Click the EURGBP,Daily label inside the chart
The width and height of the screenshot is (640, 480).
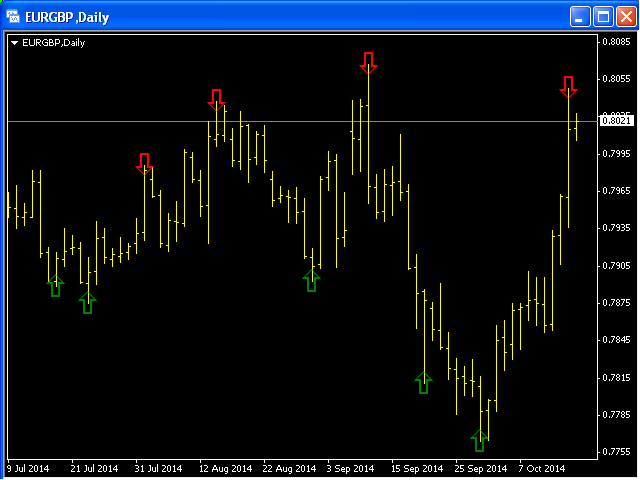(x=53, y=43)
